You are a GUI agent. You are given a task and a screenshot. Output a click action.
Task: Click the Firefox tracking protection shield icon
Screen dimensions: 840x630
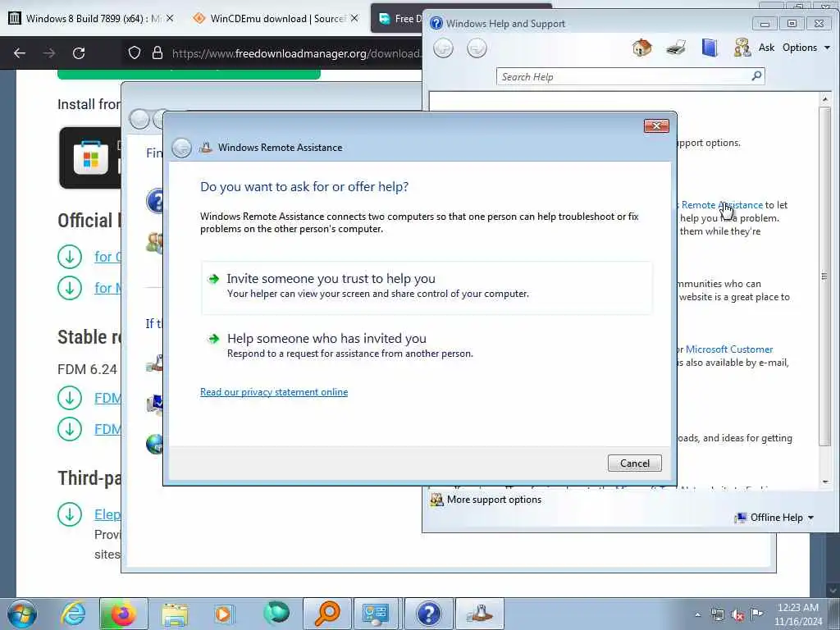(x=135, y=53)
